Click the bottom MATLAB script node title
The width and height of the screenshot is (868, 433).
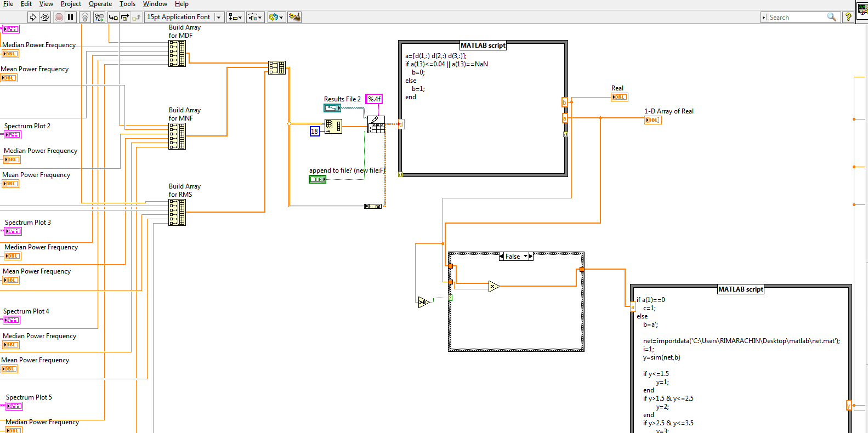pyautogui.click(x=741, y=289)
